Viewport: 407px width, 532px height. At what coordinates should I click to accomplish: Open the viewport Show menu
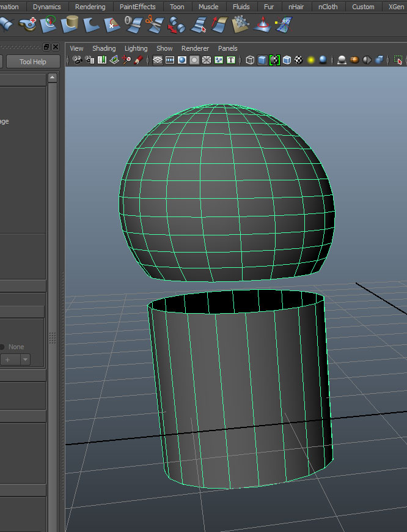point(164,48)
